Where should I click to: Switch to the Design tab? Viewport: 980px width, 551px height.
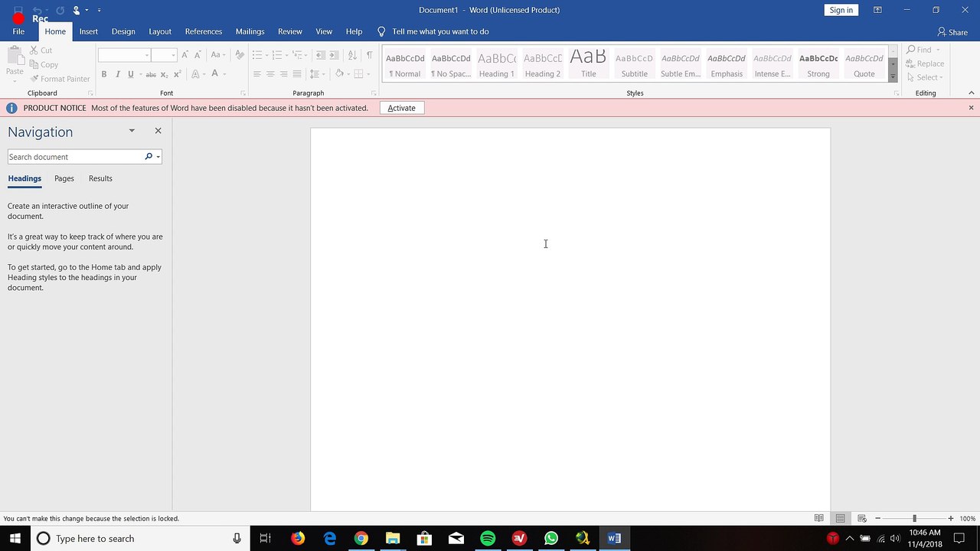(123, 31)
